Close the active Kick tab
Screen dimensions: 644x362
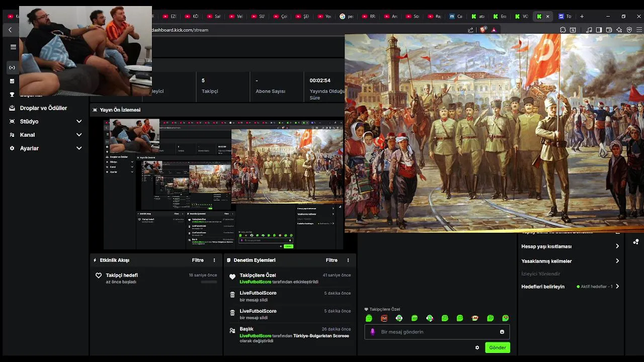coord(548,16)
